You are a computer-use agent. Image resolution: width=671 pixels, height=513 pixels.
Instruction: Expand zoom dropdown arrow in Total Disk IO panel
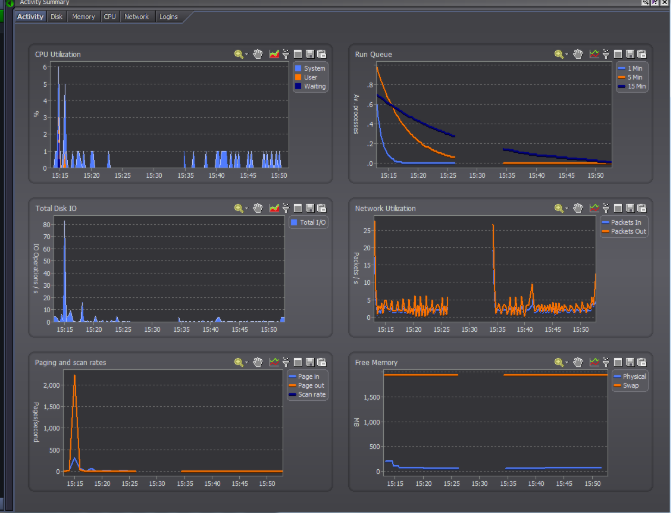tap(246, 209)
